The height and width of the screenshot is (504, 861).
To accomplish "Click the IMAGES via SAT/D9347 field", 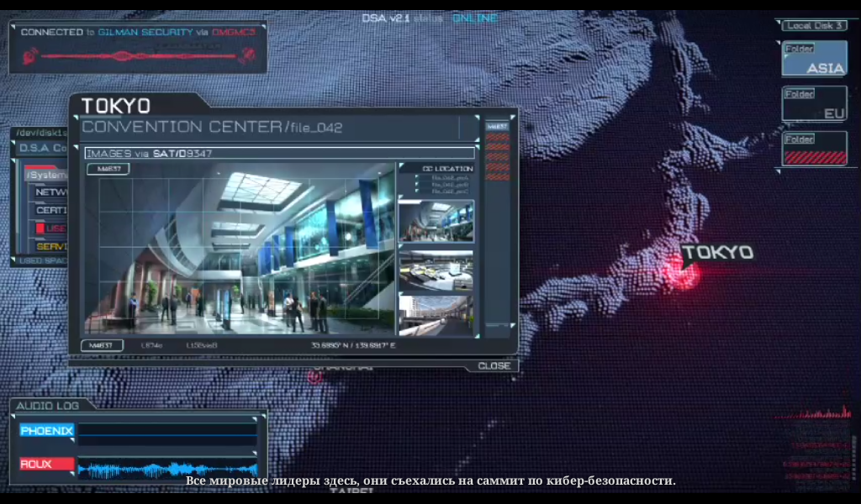I will (279, 153).
